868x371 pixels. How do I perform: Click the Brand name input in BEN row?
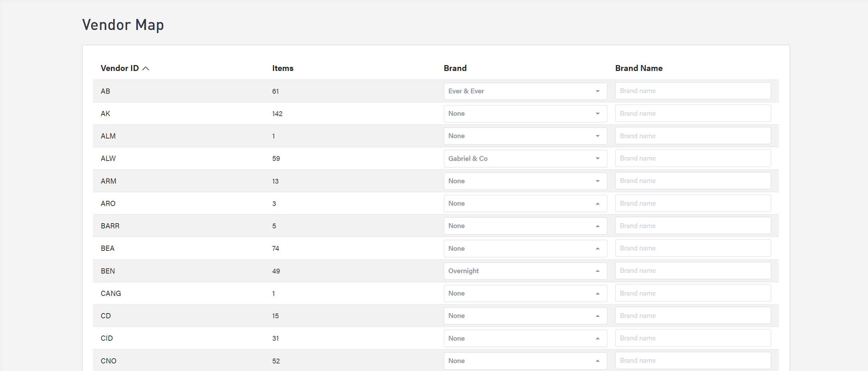pos(693,271)
